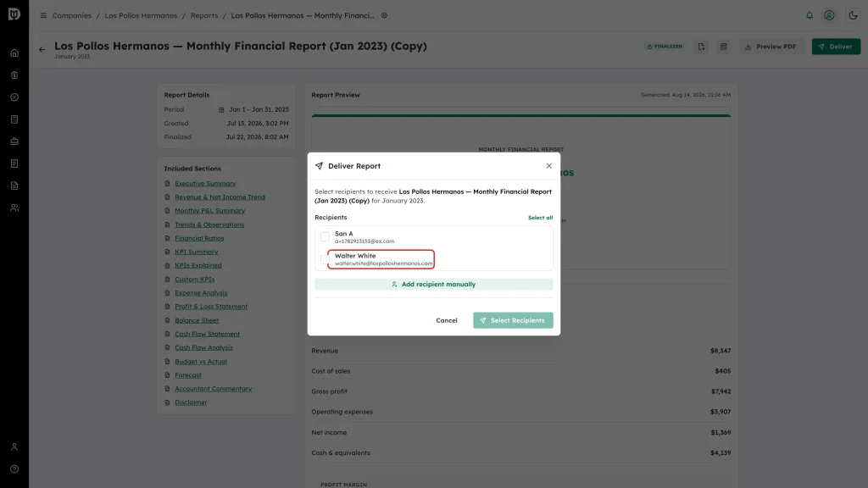
Task: Click Add recipient manually
Action: tap(433, 284)
